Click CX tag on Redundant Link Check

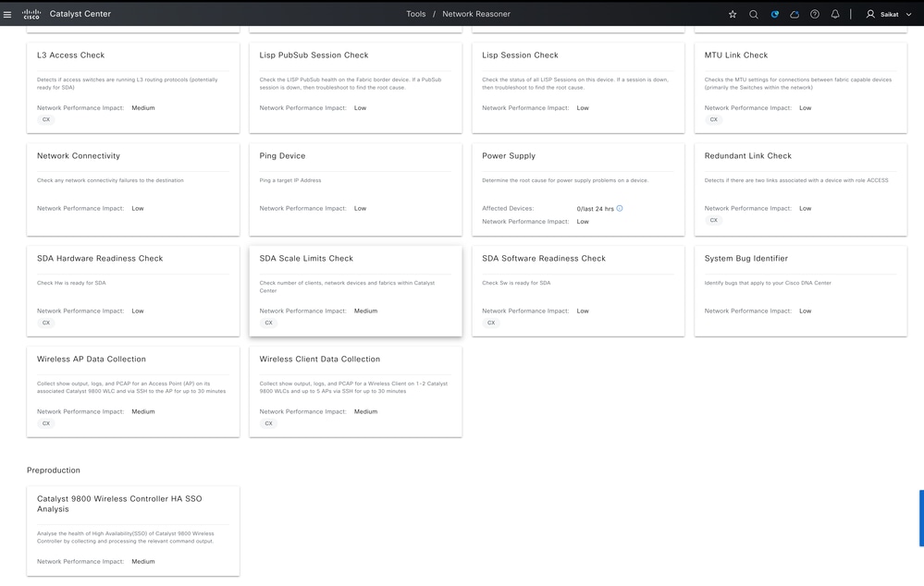[714, 220]
